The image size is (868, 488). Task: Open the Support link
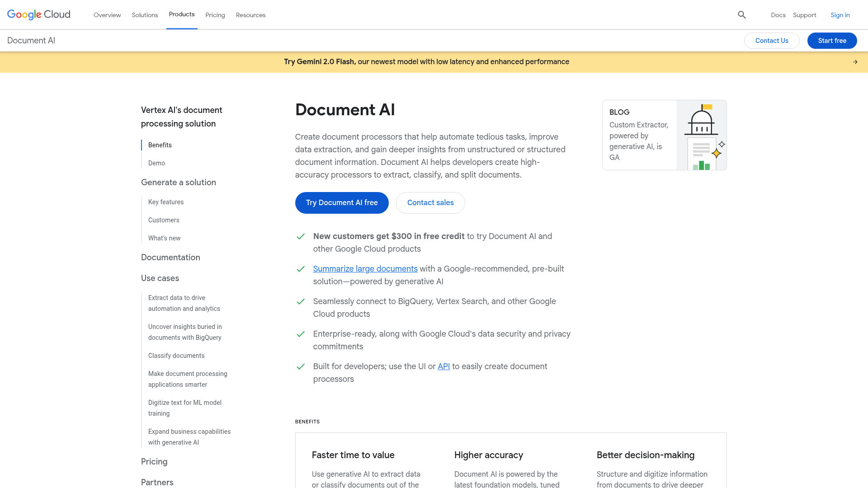coord(804,15)
